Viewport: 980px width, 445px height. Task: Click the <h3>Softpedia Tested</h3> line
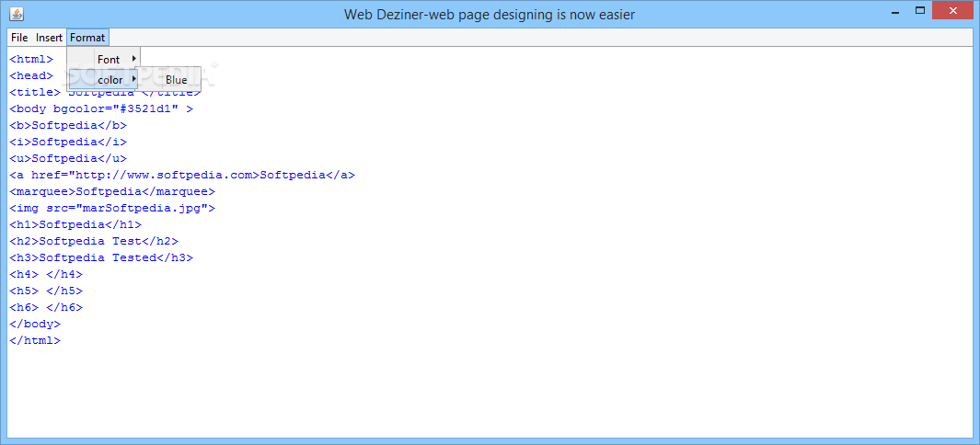pos(101,257)
